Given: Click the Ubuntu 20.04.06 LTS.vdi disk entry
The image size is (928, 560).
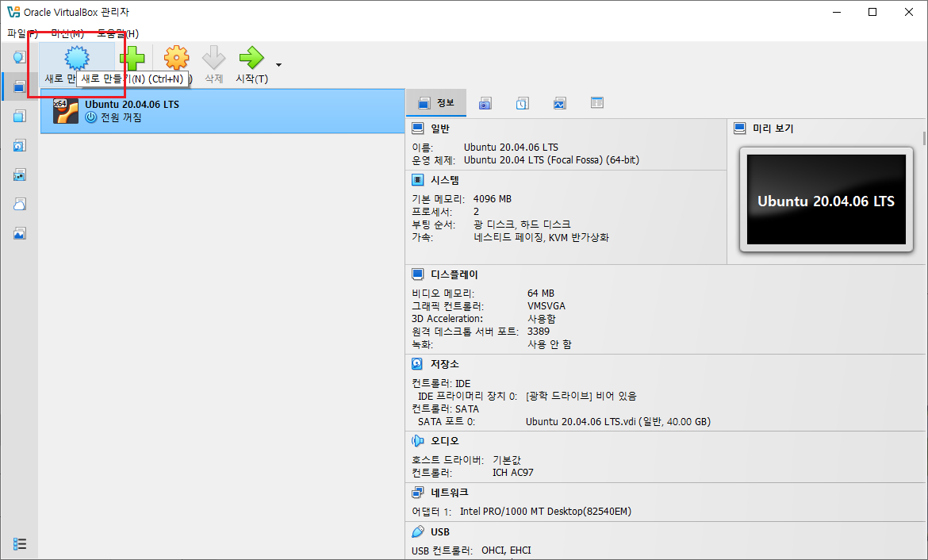Looking at the screenshot, I should pyautogui.click(x=618, y=422).
